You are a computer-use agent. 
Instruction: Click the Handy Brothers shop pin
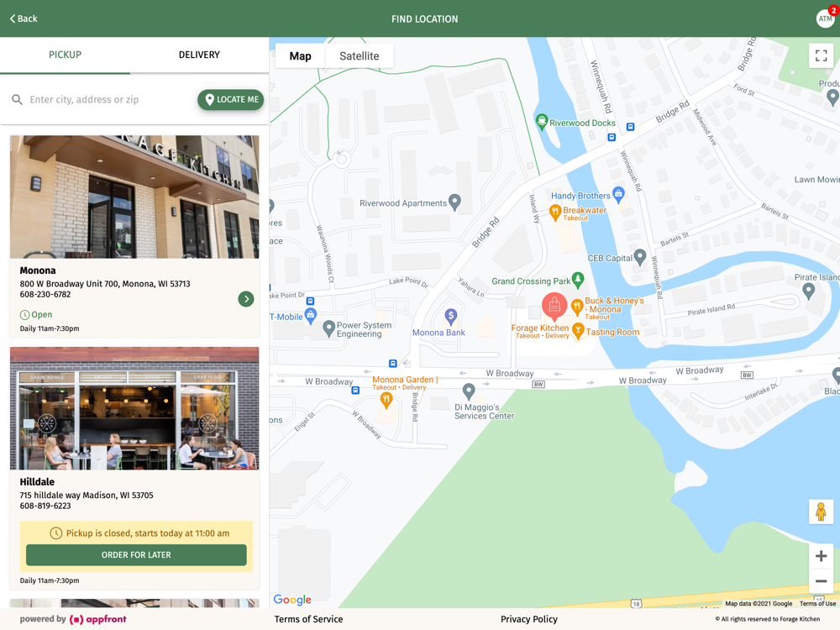pyautogui.click(x=618, y=194)
